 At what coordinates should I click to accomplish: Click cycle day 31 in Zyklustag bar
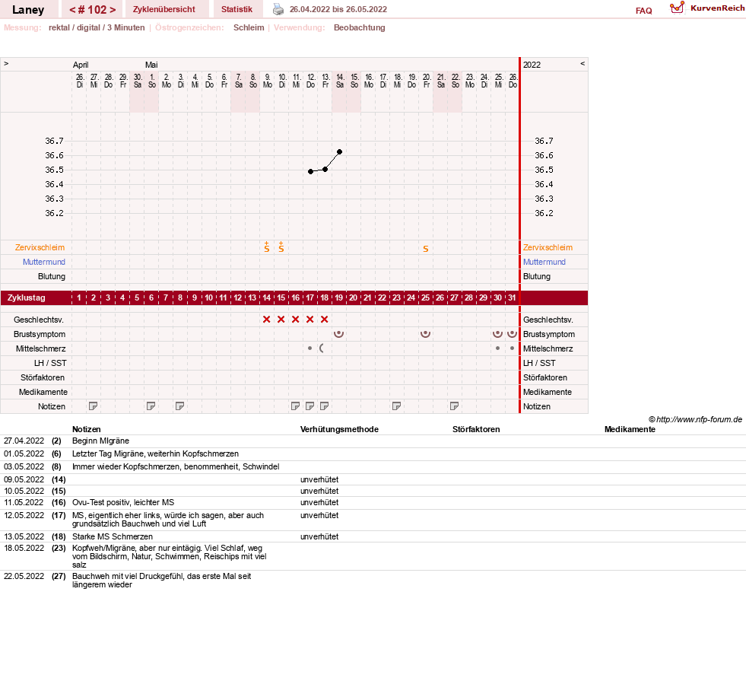click(512, 297)
